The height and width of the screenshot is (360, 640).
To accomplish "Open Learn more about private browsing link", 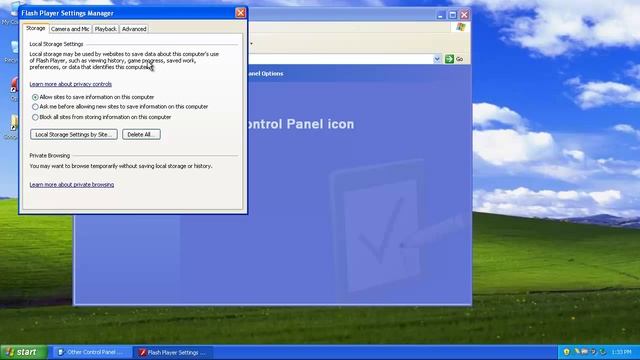I will coord(72,184).
